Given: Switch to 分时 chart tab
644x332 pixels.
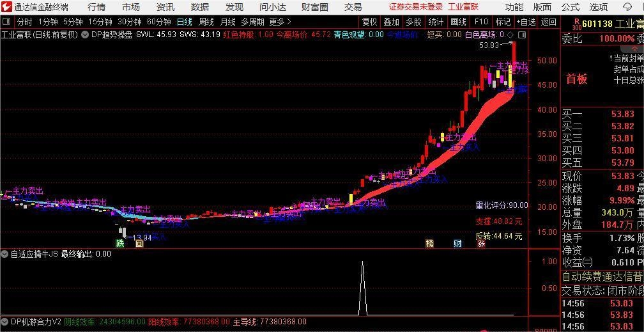Looking at the screenshot, I should [x=25, y=22].
